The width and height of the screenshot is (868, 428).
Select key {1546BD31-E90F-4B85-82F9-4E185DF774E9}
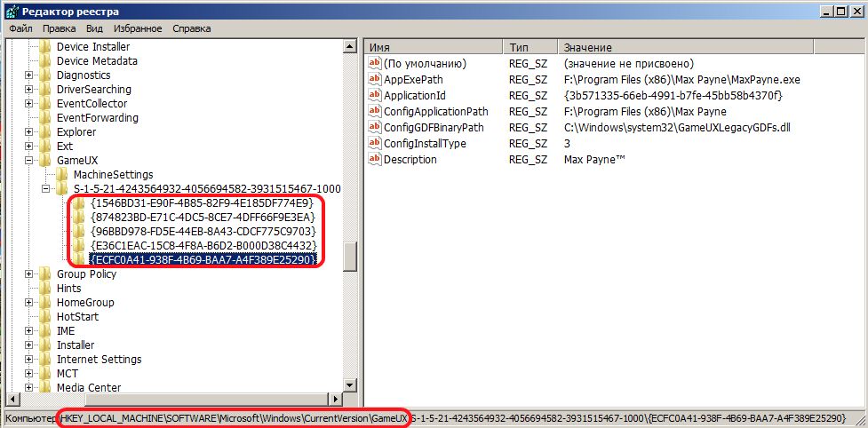(x=202, y=203)
